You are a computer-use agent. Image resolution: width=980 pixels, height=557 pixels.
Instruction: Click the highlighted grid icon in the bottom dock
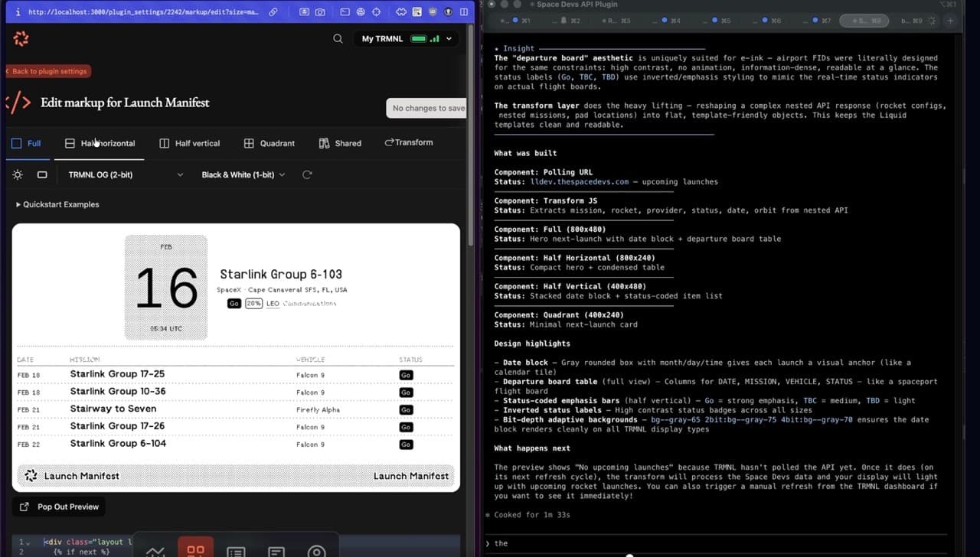(196, 548)
